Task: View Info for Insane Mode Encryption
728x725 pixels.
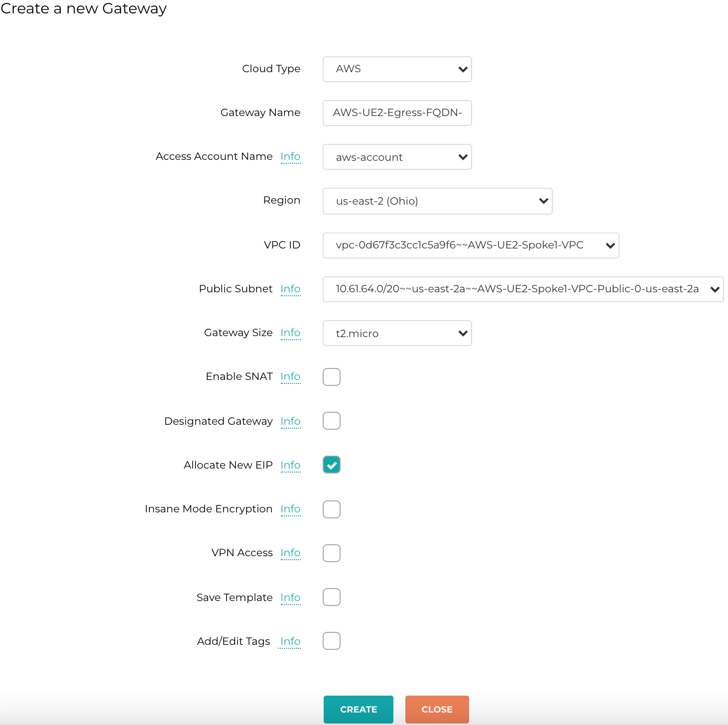Action: (290, 509)
